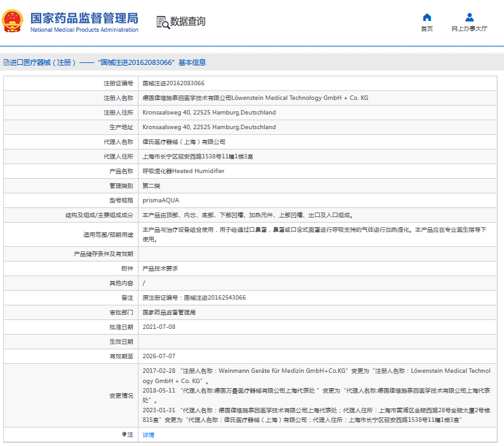Click the 有效期至 row label
504x446 pixels.
pos(121,356)
